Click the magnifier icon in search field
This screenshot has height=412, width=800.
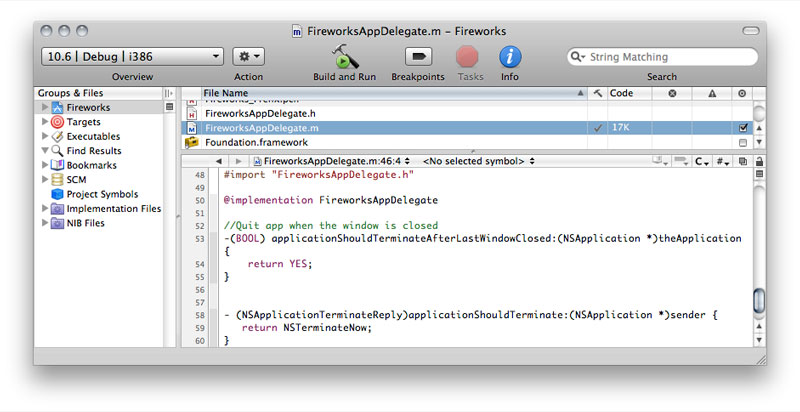pyautogui.click(x=579, y=57)
